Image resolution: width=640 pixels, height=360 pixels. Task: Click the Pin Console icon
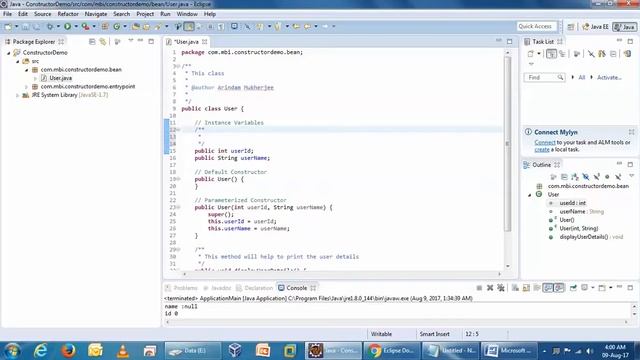point(573,288)
